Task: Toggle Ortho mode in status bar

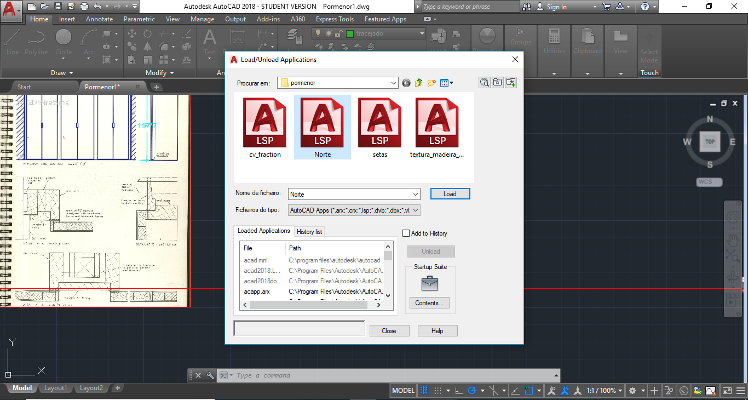Action: (459, 390)
